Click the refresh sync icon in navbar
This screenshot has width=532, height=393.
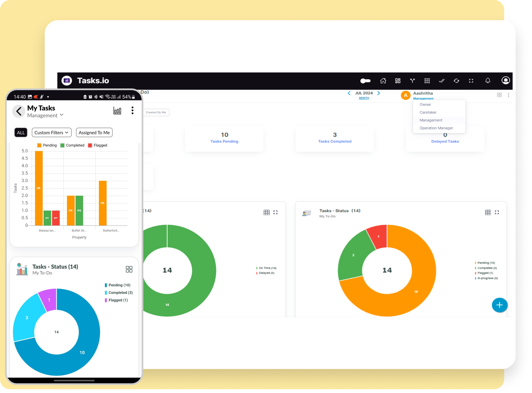click(x=456, y=81)
